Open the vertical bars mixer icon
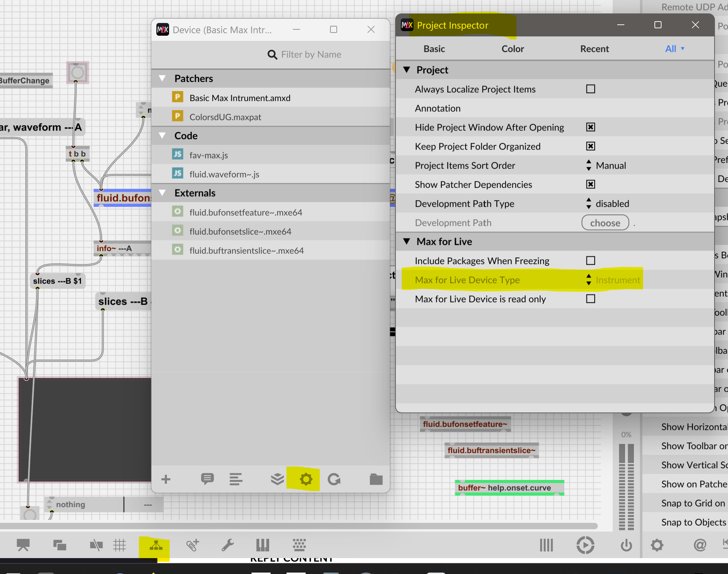The image size is (728, 574). (546, 545)
